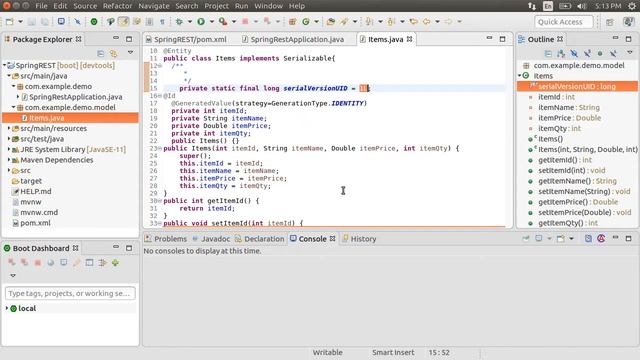Click the Boot Dashboard stop red square icon
This screenshot has height=360, width=640.
coord(38,263)
